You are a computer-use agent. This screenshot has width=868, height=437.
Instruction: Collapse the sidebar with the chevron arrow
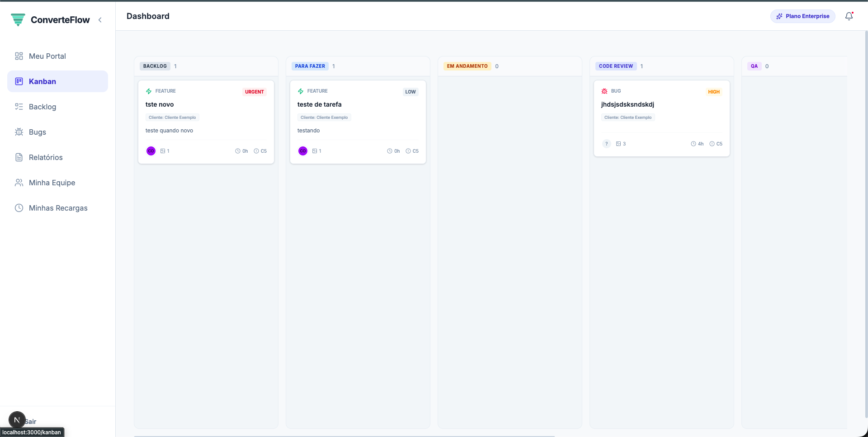[100, 20]
